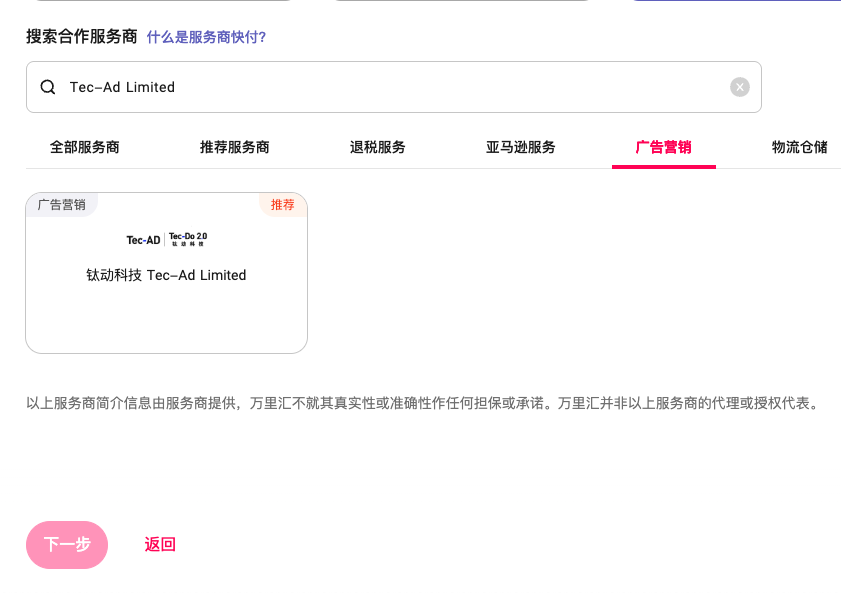Click the disclaimer text below the card
Screen dimensions: 841x593
point(422,404)
